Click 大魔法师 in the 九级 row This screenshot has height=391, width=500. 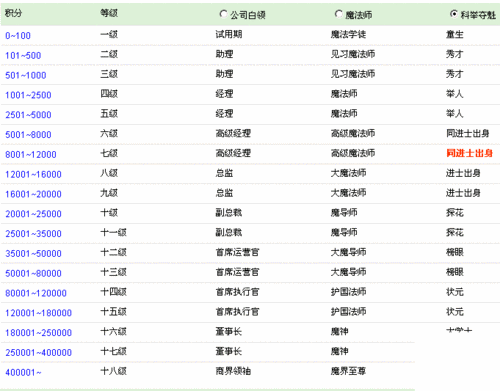point(348,193)
